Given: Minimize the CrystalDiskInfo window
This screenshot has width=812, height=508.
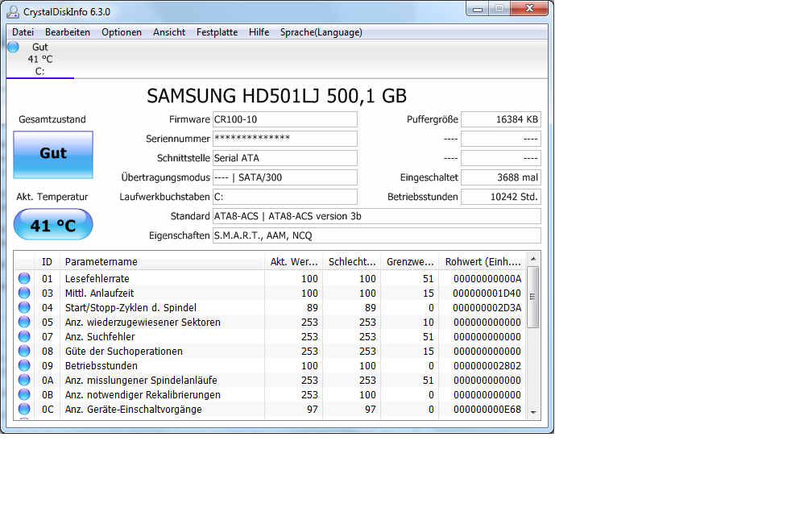Looking at the screenshot, I should click(x=478, y=9).
